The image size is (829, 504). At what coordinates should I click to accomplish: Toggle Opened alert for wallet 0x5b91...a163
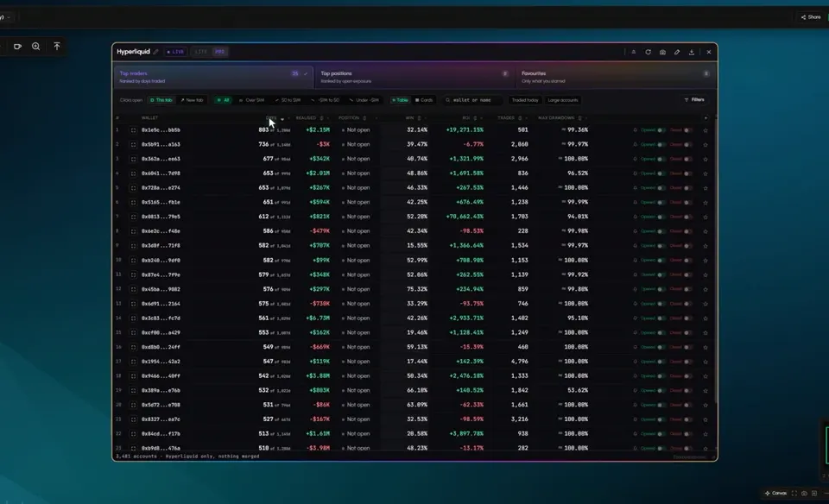pos(661,144)
